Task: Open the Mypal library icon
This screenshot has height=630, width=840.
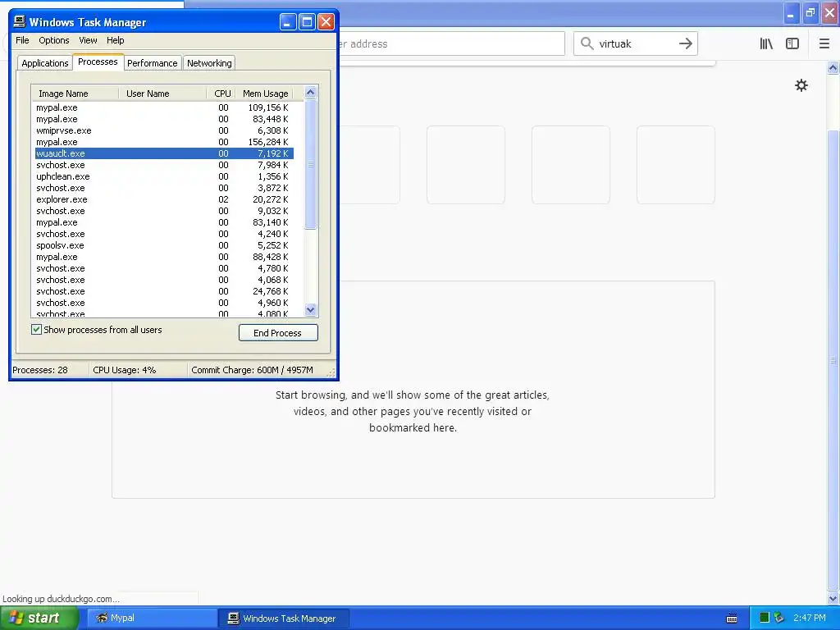Action: (766, 44)
